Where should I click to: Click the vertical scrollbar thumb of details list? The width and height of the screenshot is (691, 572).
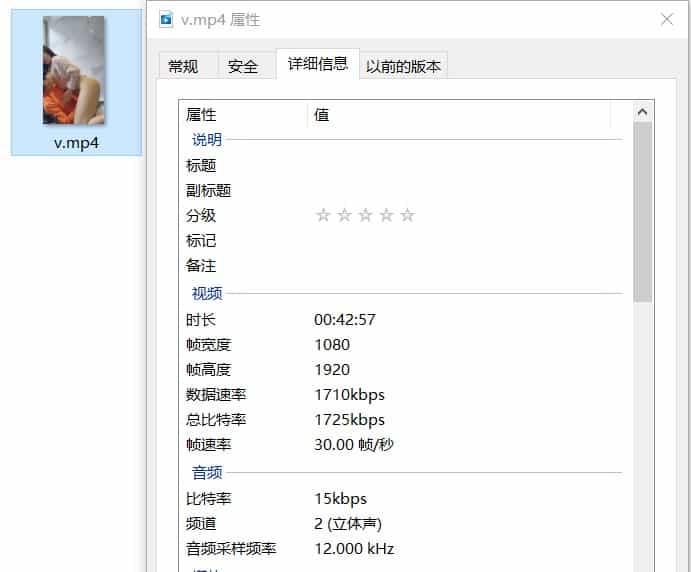coord(643,210)
